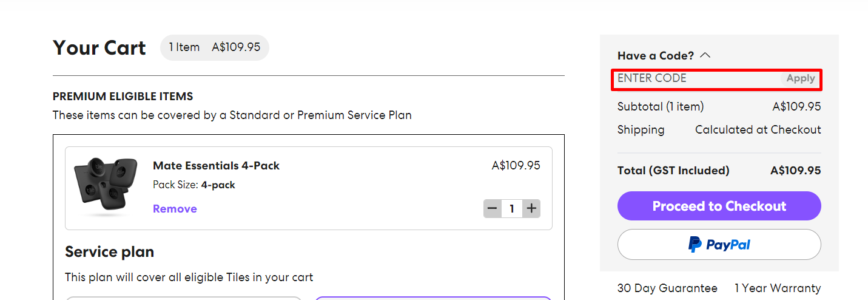Apply the promo code
This screenshot has width=868, height=300.
pyautogui.click(x=800, y=78)
